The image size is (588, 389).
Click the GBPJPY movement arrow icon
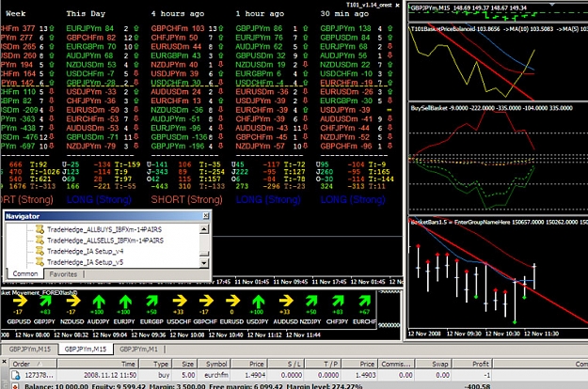point(45,301)
